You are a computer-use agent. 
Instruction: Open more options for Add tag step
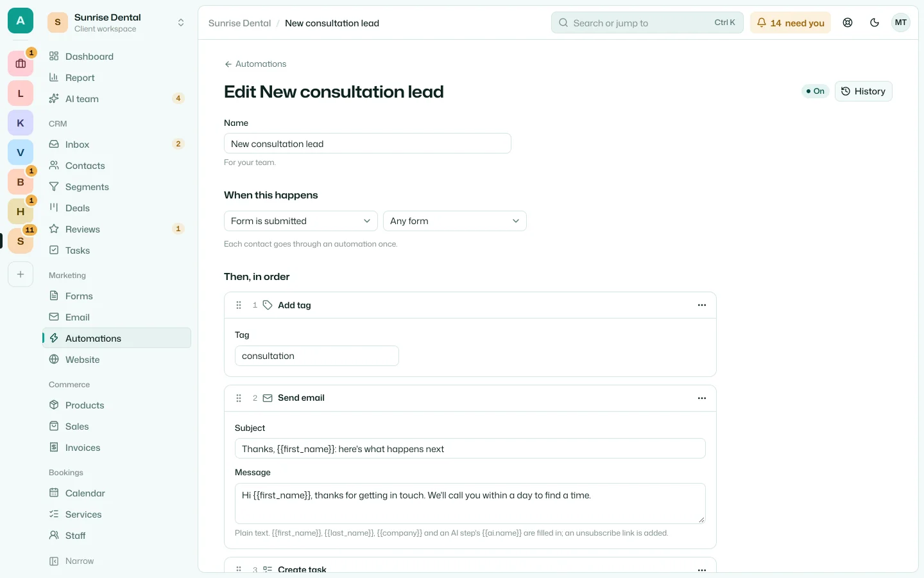point(702,305)
